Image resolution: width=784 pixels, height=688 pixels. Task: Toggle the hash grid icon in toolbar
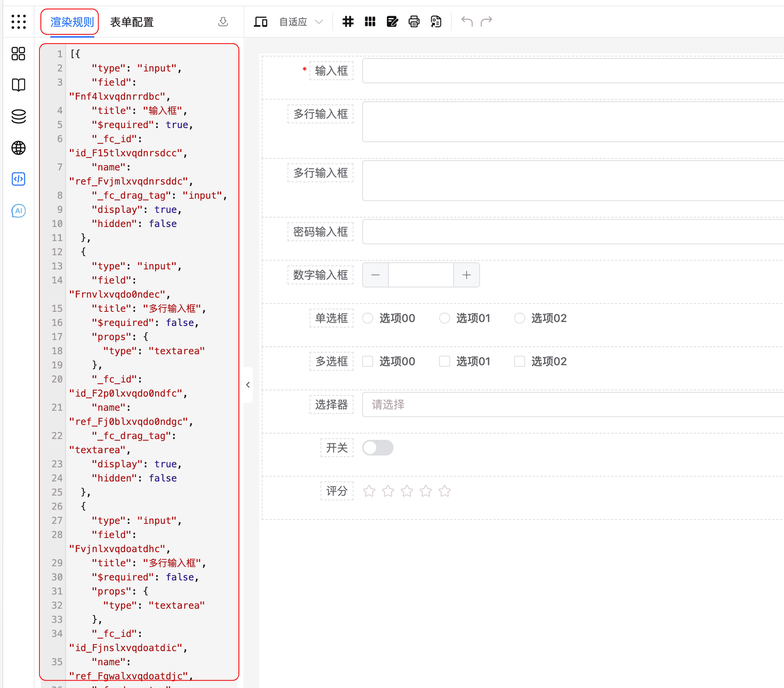(348, 21)
